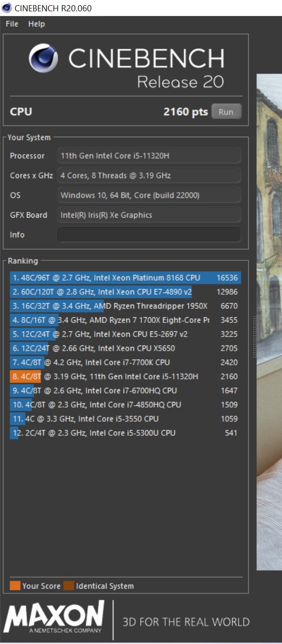This screenshot has height=644, width=282.
Task: Select highlighted row 11th Gen Core i5-11320H
Action: coord(125,377)
